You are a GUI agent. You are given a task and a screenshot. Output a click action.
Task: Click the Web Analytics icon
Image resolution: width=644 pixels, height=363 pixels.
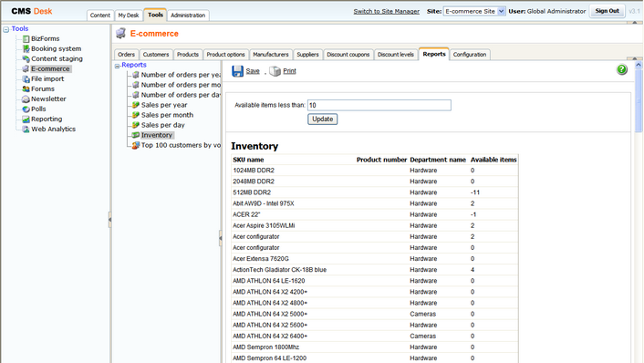point(26,129)
